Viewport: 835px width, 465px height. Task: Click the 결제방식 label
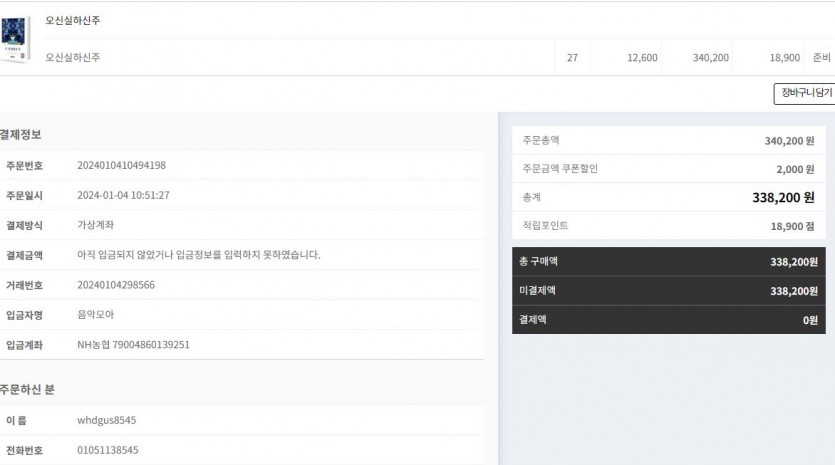(24, 225)
